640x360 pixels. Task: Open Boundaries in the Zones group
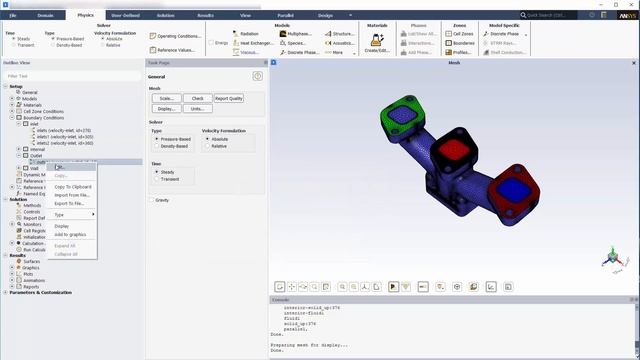pos(460,43)
